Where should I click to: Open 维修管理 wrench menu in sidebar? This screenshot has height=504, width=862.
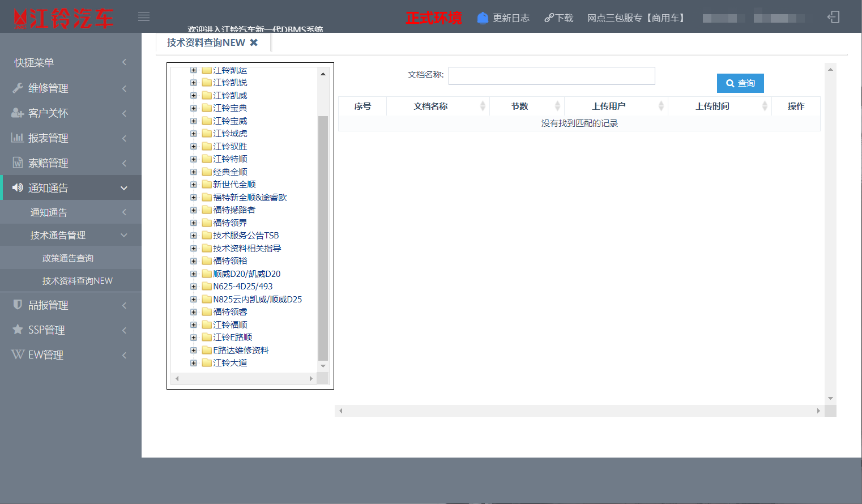pos(48,88)
